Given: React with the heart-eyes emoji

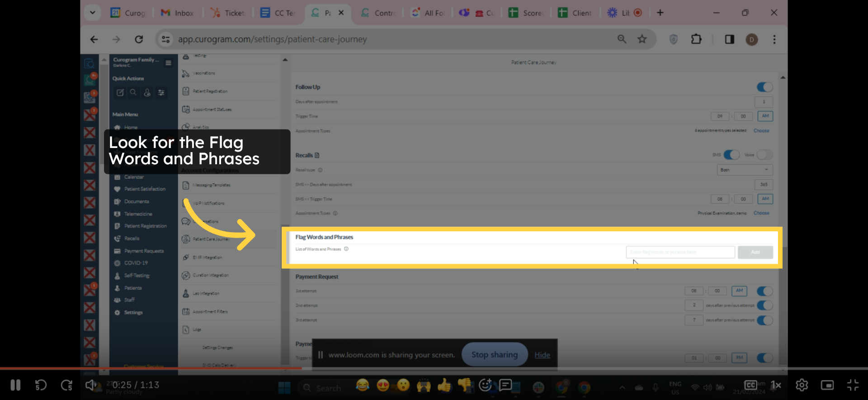Looking at the screenshot, I should click(x=383, y=385).
